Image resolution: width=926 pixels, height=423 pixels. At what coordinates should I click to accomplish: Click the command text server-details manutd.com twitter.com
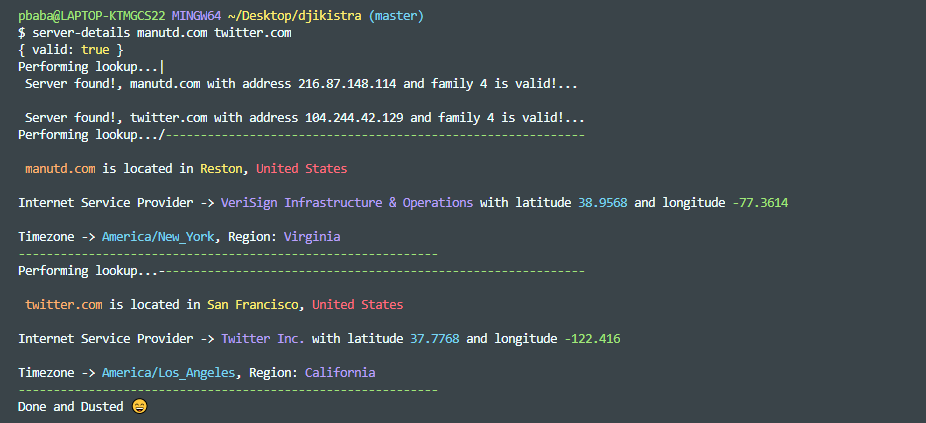162,33
